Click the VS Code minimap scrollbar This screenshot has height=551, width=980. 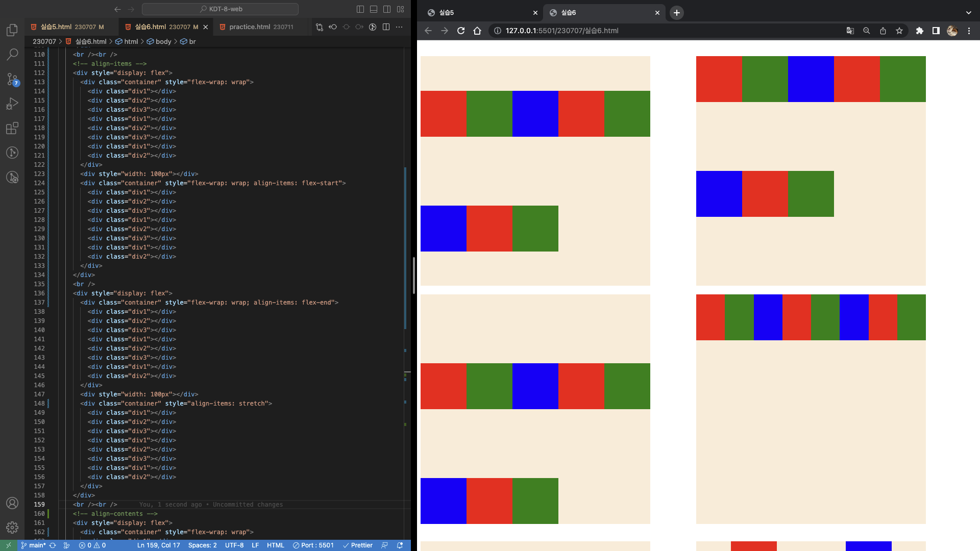coord(407,293)
